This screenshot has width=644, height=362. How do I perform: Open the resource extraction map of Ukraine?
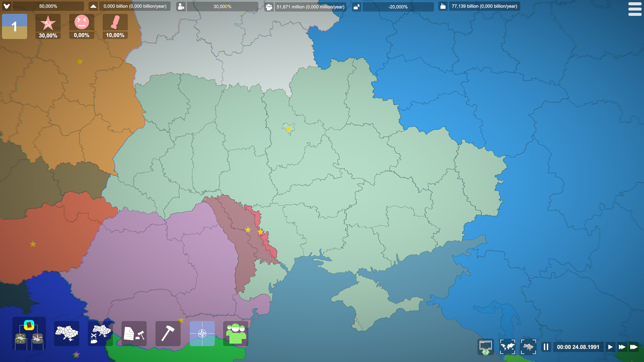tap(100, 334)
